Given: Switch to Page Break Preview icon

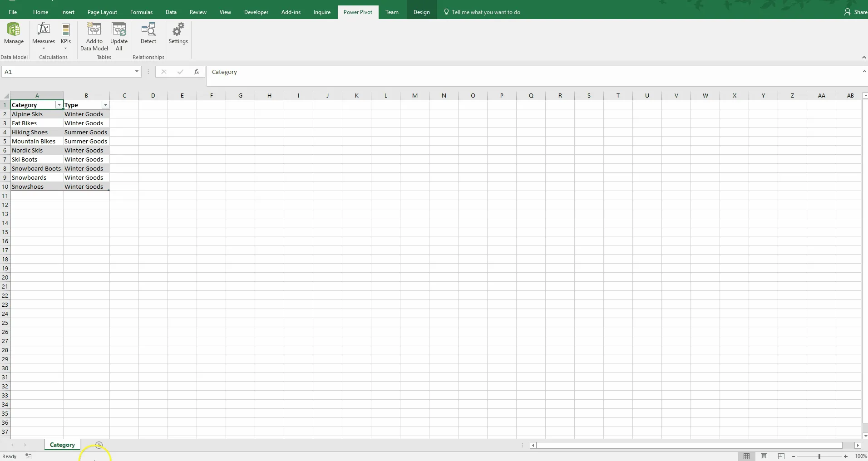Looking at the screenshot, I should pos(781,456).
